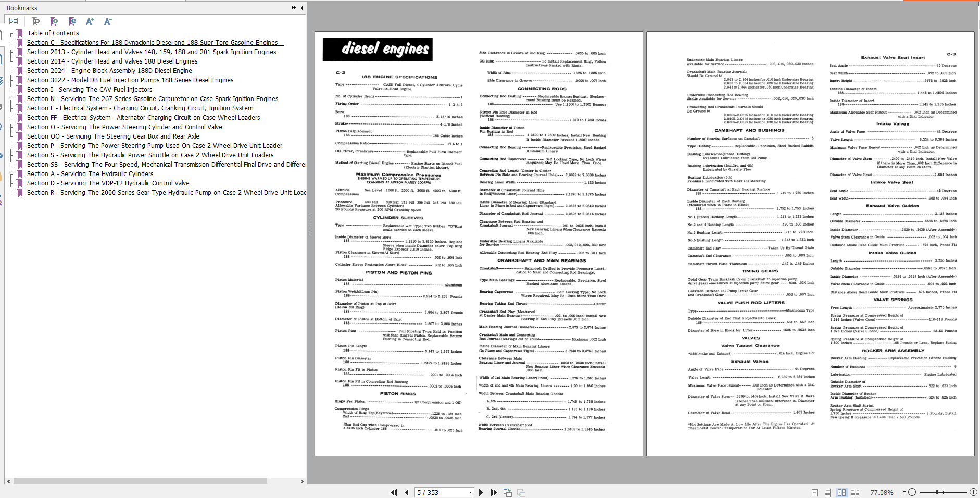Image resolution: width=980 pixels, height=498 pixels.
Task: Click the bookmarks scrollbar right arrow
Action: point(302,481)
